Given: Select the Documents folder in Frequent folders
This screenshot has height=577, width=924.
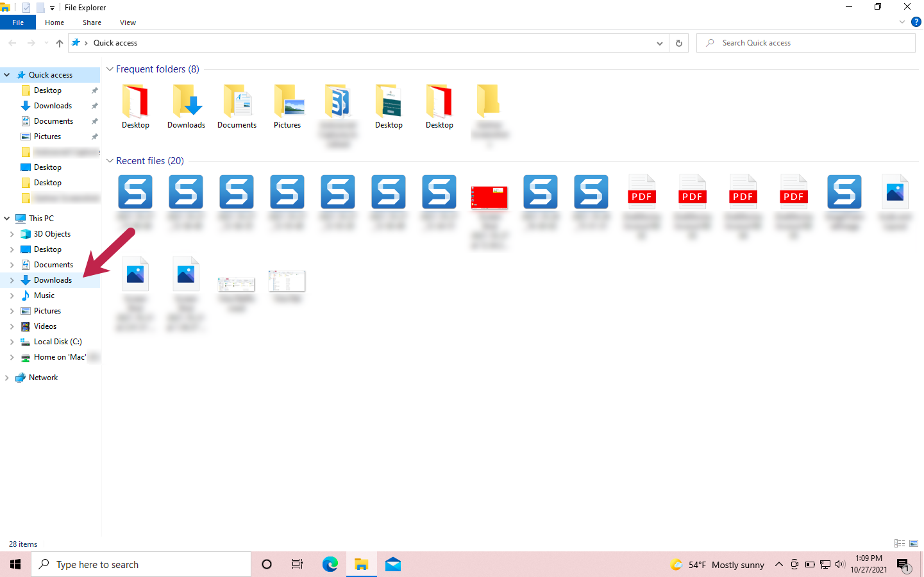Looking at the screenshot, I should [x=237, y=107].
